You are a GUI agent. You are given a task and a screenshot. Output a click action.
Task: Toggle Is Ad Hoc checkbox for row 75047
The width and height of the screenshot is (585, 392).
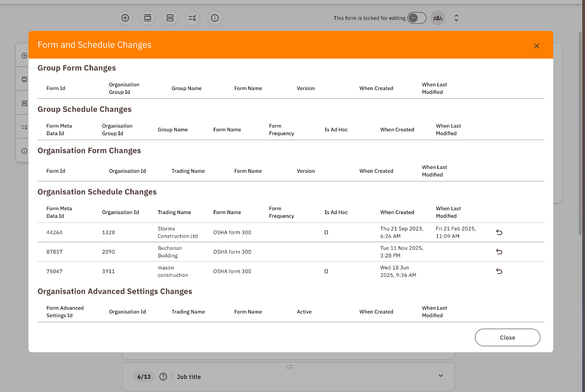point(326,271)
